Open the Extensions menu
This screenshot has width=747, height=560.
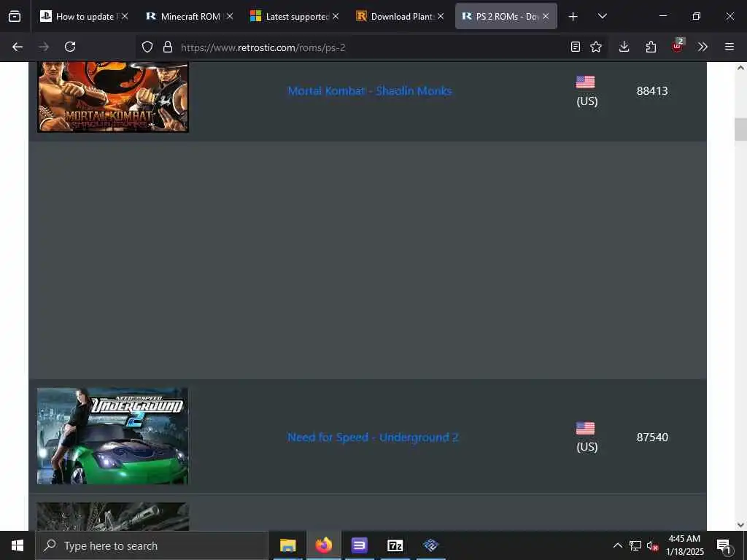(651, 47)
